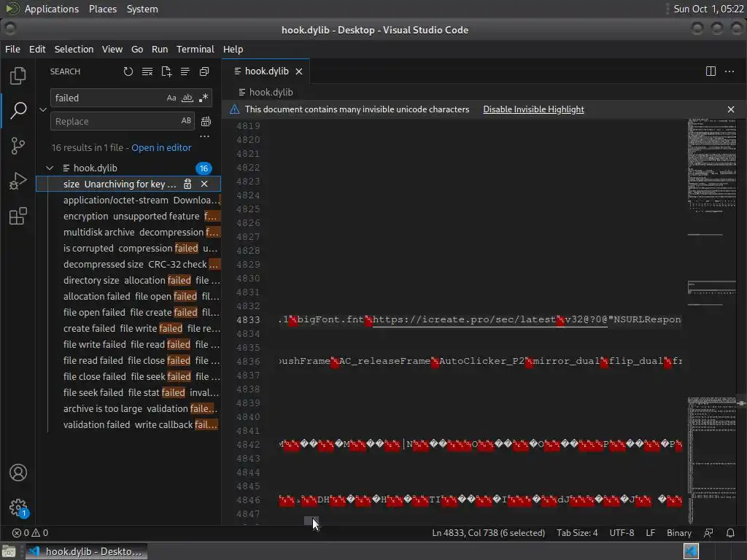Open the Extensions view

click(x=18, y=216)
